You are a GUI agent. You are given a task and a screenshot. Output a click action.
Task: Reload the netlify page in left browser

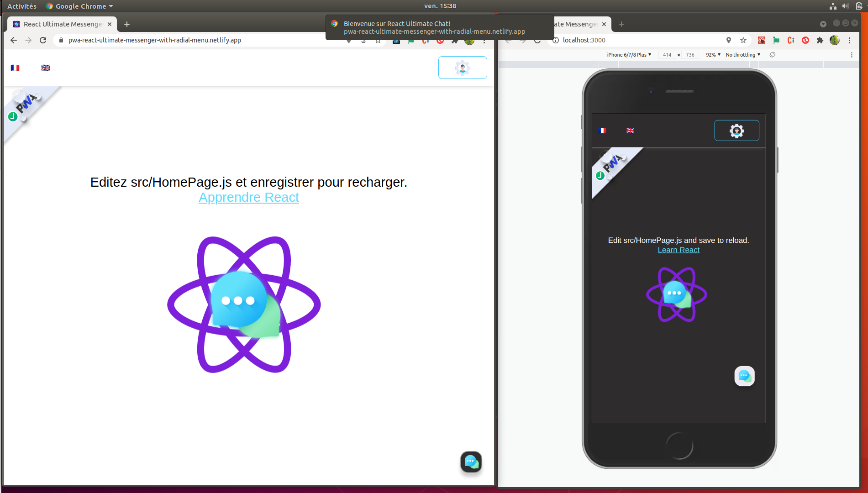[43, 40]
